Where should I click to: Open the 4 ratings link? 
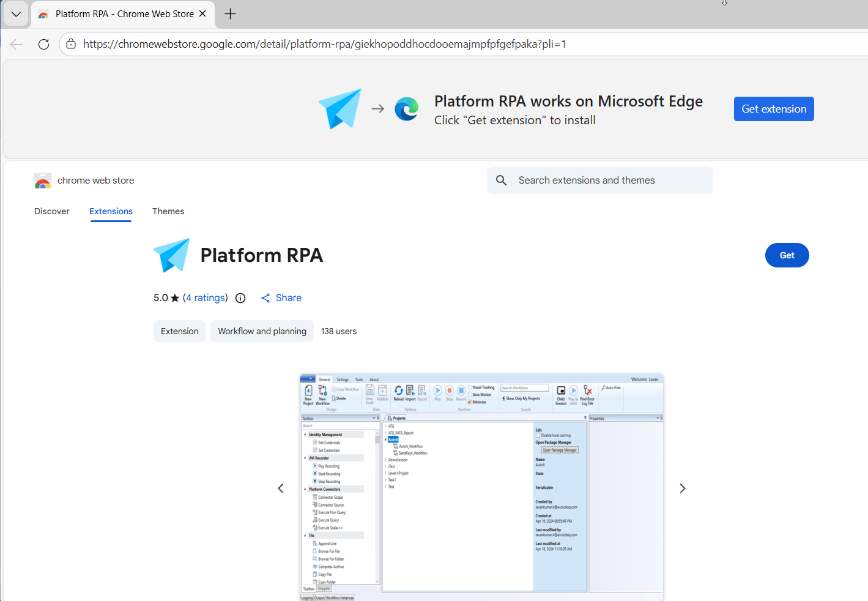click(207, 298)
